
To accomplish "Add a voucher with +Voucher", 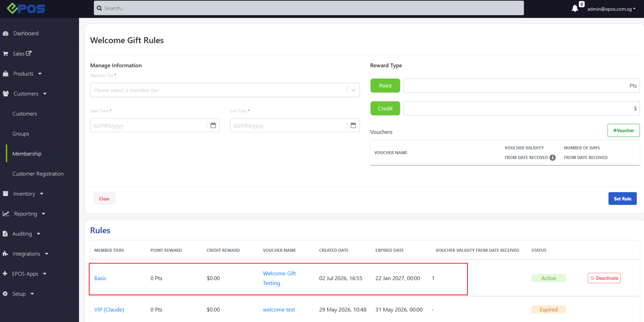I will coord(623,130).
